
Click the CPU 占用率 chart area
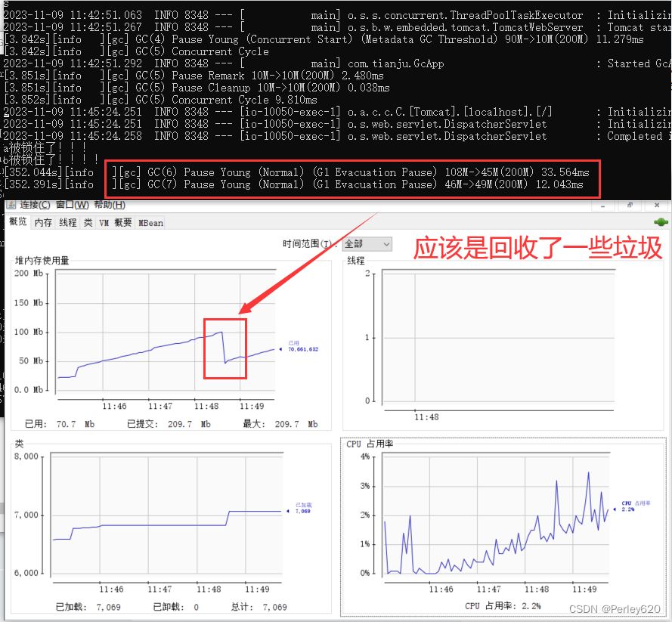pyautogui.click(x=495, y=515)
